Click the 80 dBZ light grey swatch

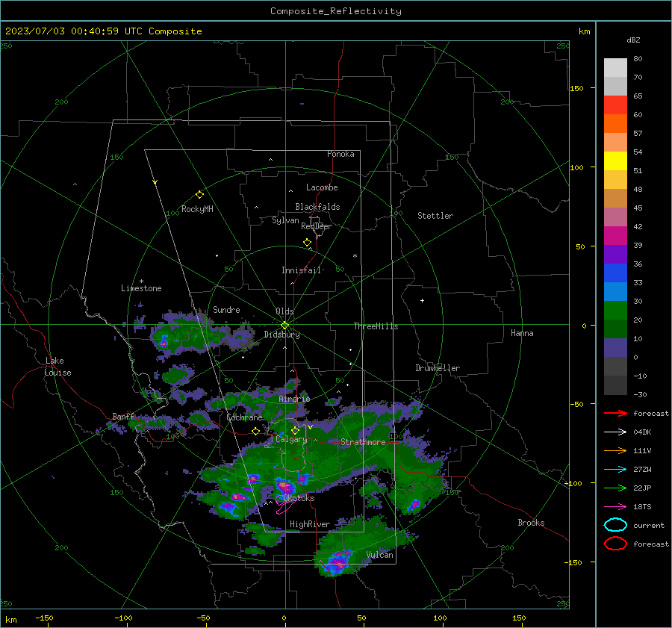point(615,68)
